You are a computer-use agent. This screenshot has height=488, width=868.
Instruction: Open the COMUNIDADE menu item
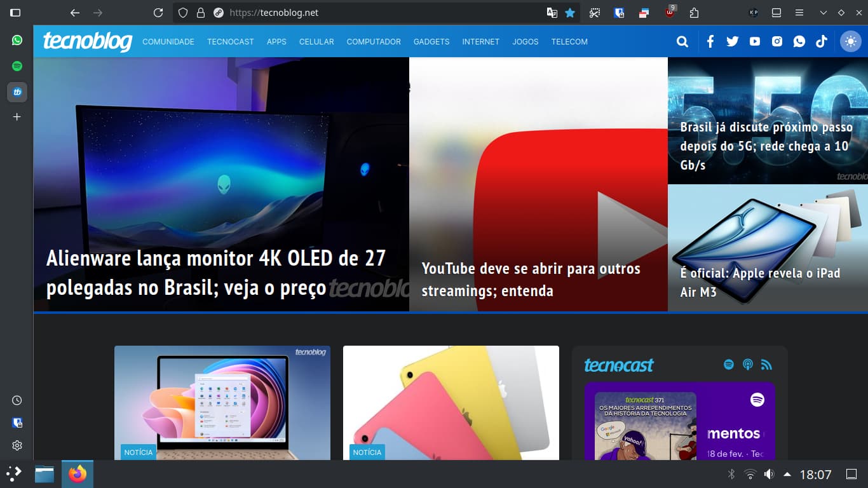point(168,42)
